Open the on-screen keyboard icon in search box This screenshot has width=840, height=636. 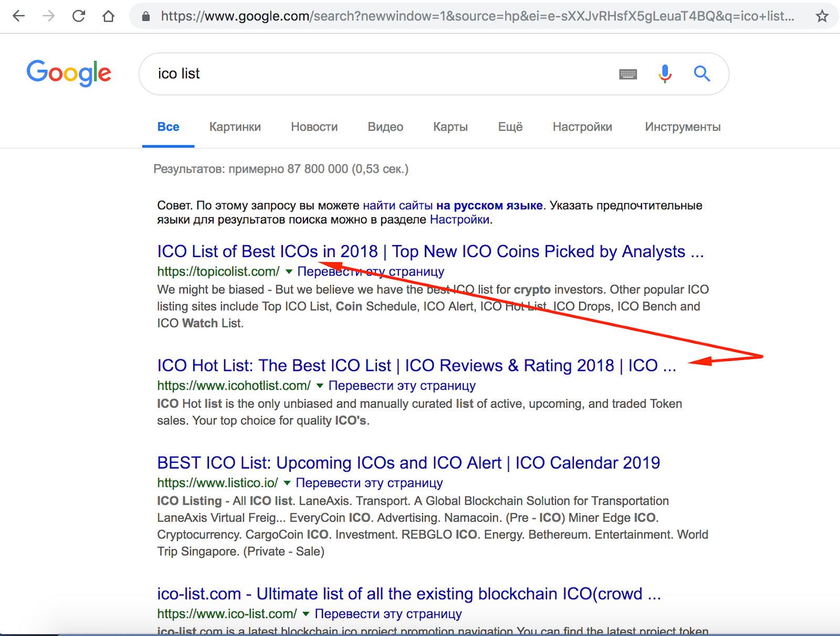628,74
